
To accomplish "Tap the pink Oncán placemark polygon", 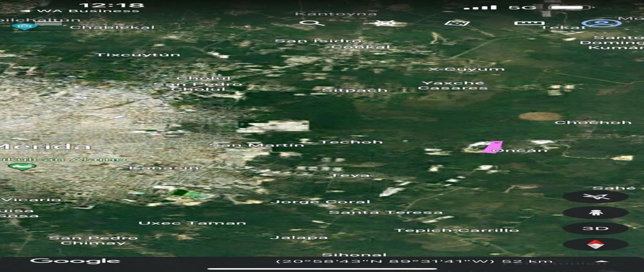I will click(x=493, y=146).
